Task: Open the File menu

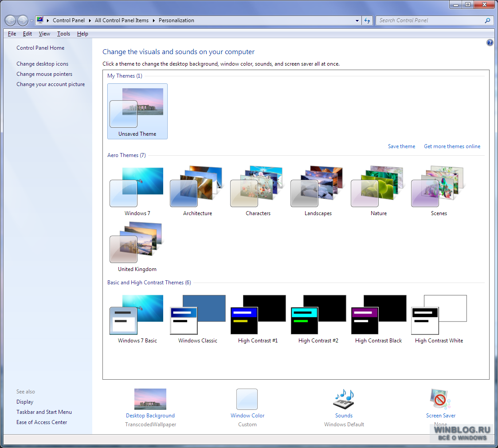Action: tap(12, 34)
